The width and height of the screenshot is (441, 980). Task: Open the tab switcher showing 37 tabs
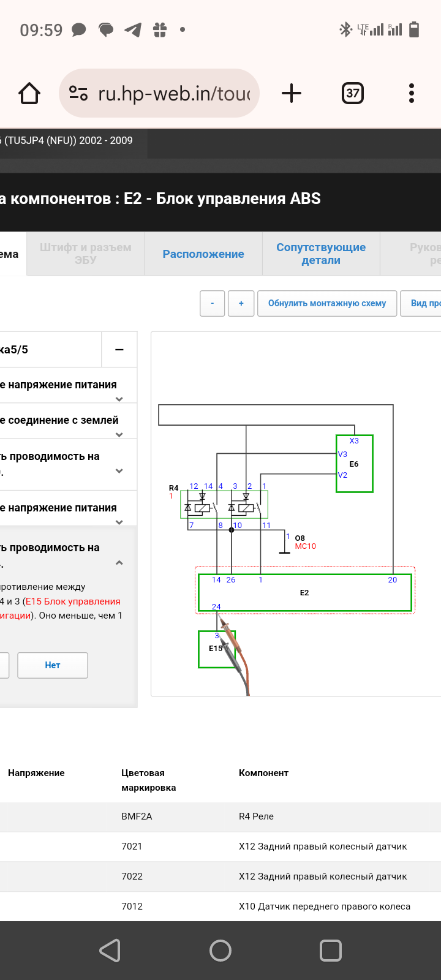tap(352, 94)
